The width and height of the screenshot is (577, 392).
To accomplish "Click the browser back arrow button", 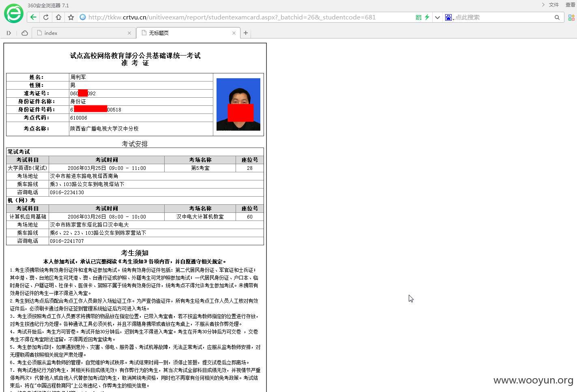I will tap(33, 17).
